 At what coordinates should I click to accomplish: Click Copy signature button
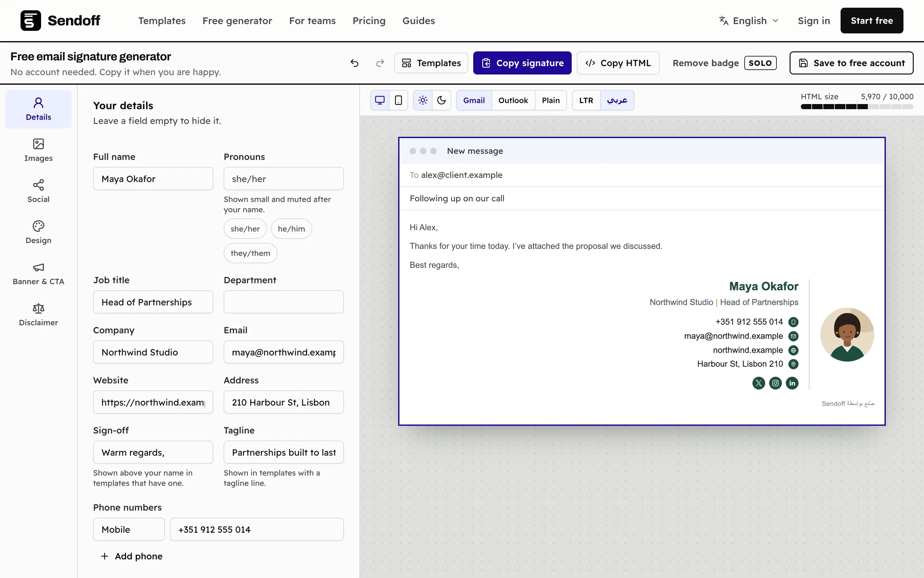click(x=522, y=63)
